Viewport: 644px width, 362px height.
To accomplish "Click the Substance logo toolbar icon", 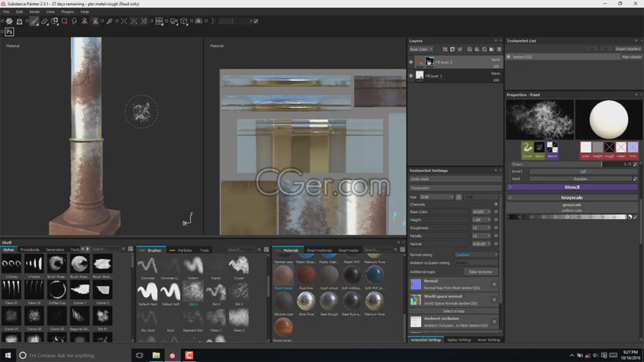I will [9, 21].
